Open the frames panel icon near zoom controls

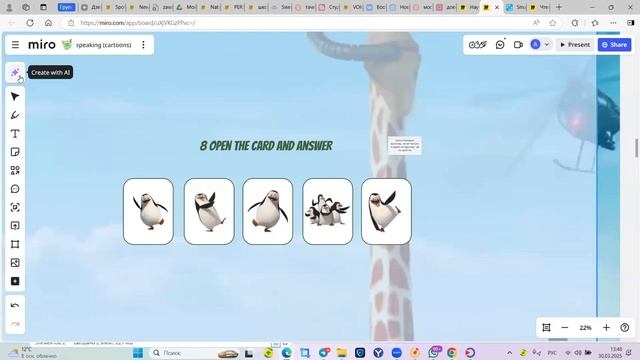coord(546,327)
